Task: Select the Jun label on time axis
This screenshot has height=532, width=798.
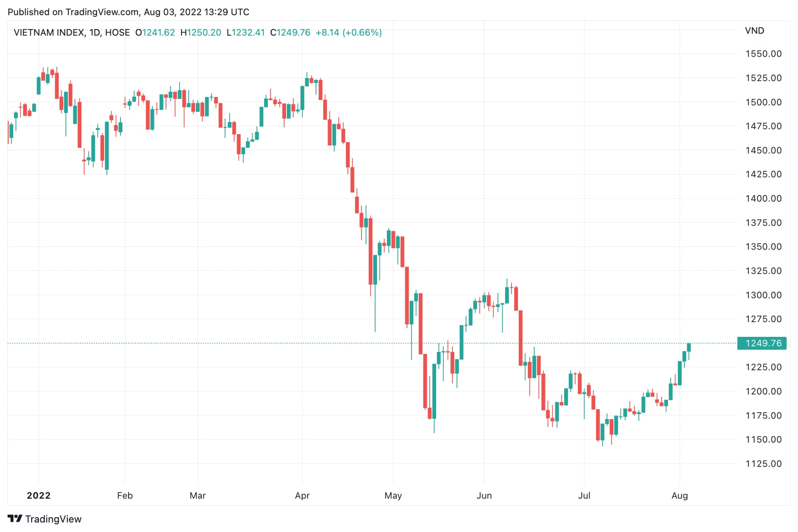Action: 484,495
